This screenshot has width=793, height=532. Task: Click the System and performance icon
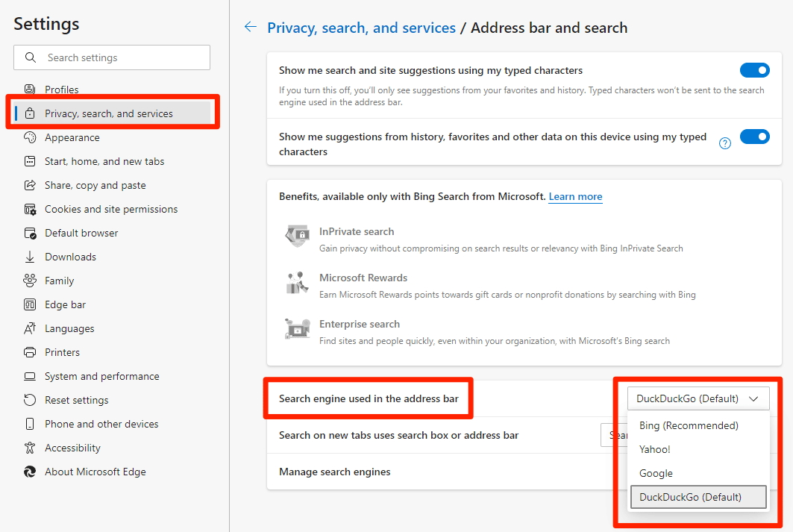point(30,376)
